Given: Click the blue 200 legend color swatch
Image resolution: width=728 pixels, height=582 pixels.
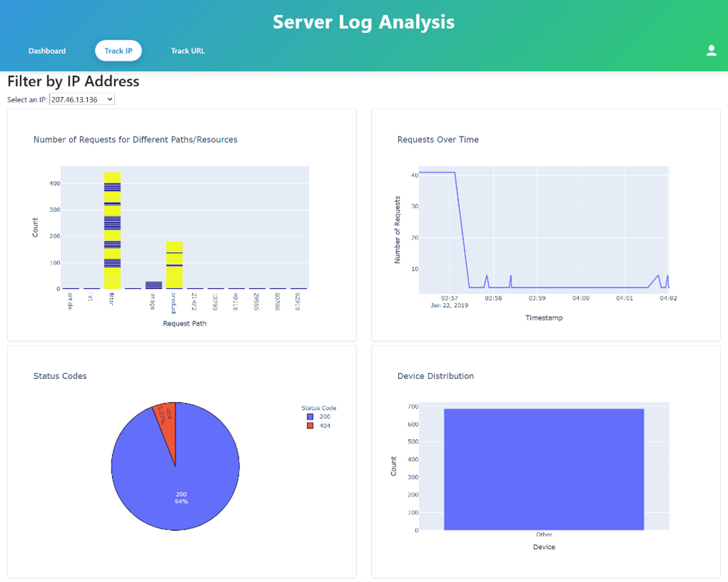Looking at the screenshot, I should (x=310, y=417).
